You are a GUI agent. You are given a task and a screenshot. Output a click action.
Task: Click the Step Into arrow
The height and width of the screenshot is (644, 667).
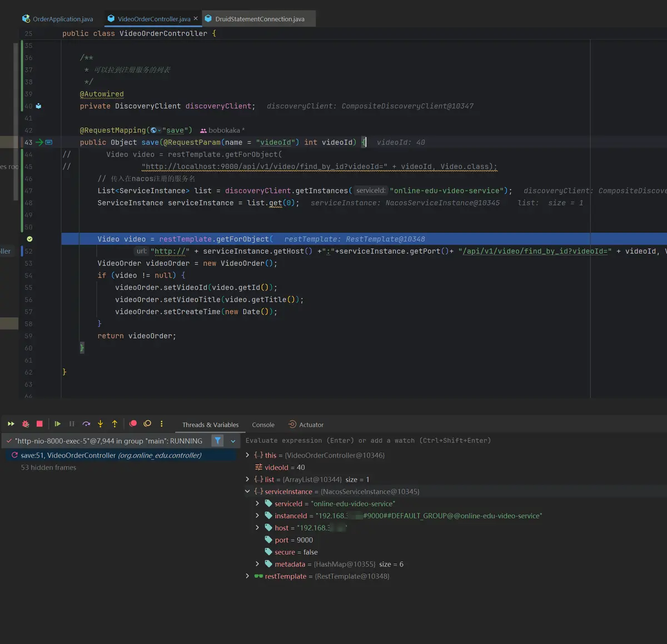(101, 424)
